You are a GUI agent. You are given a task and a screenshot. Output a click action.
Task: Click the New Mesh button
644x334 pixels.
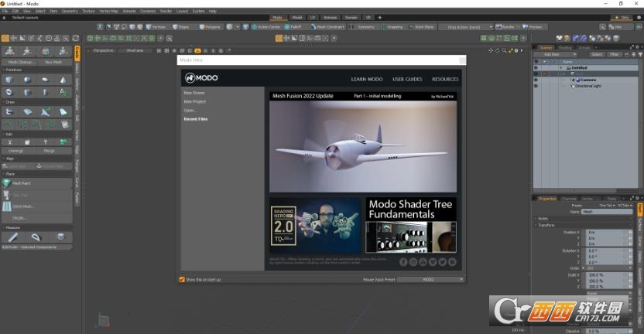click(54, 62)
